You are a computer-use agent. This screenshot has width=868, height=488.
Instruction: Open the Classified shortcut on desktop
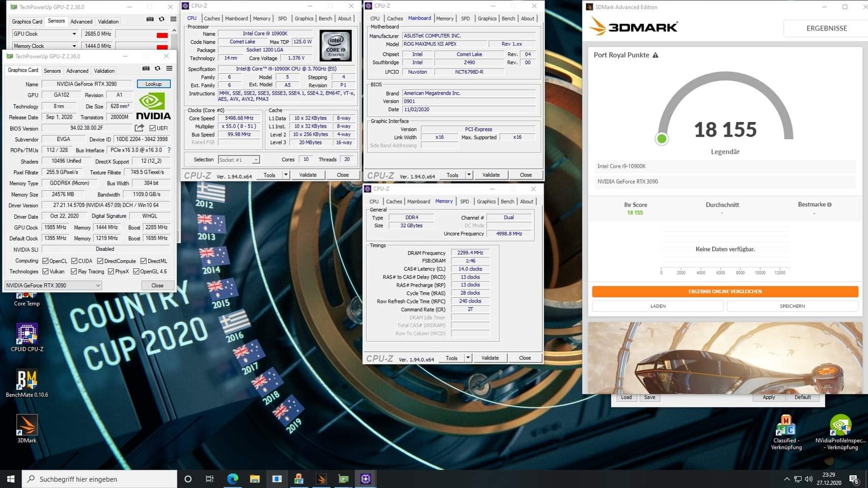coord(786,433)
